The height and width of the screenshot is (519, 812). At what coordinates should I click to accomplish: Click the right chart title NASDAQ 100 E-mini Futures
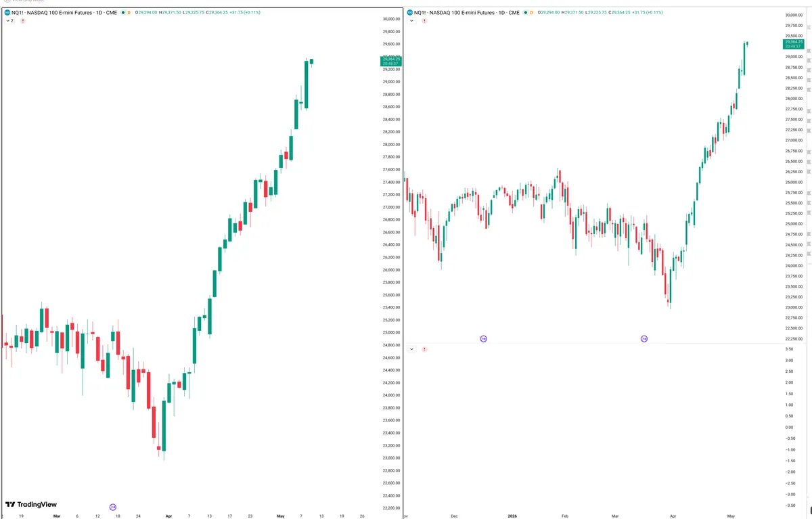pos(461,12)
